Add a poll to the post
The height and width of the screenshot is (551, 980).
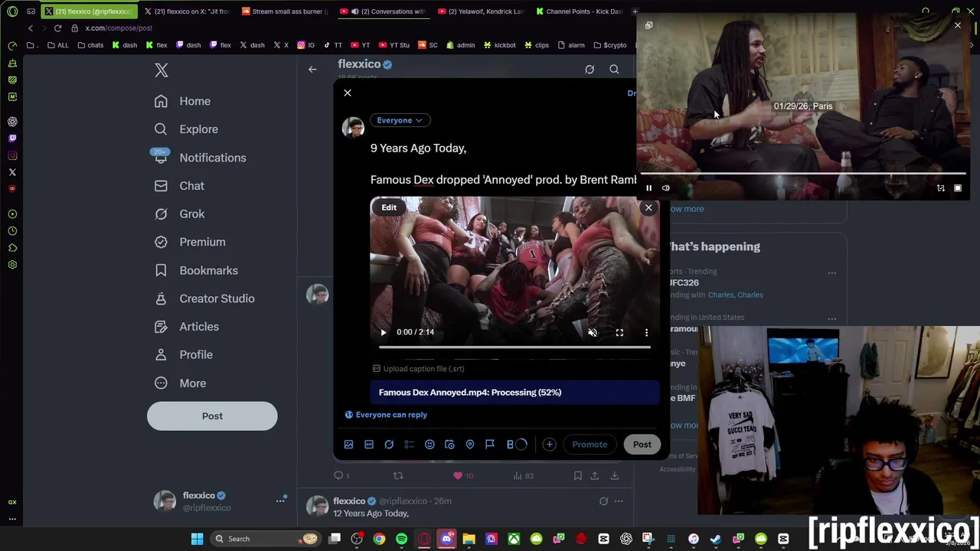[x=409, y=445]
